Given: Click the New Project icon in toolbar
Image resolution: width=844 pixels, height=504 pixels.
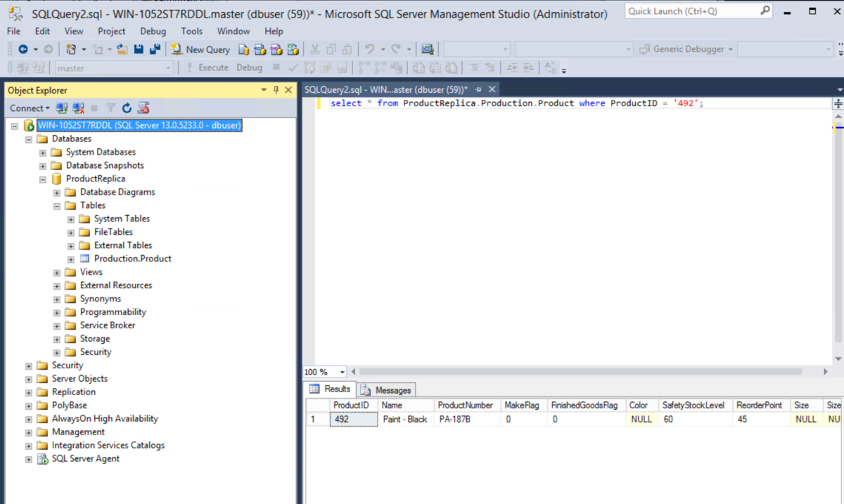Looking at the screenshot, I should coord(71,49).
